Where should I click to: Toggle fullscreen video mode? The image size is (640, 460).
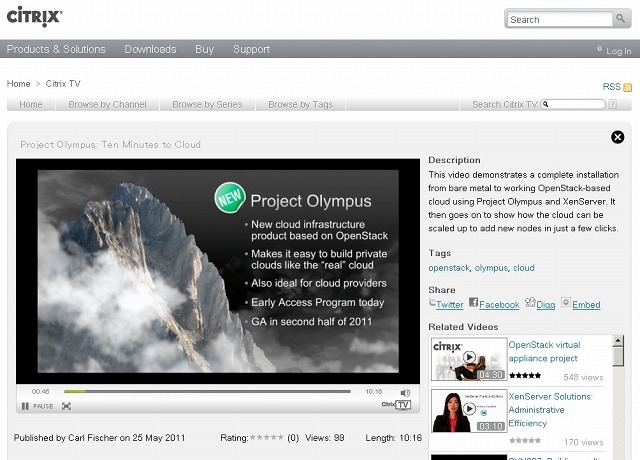point(66,406)
